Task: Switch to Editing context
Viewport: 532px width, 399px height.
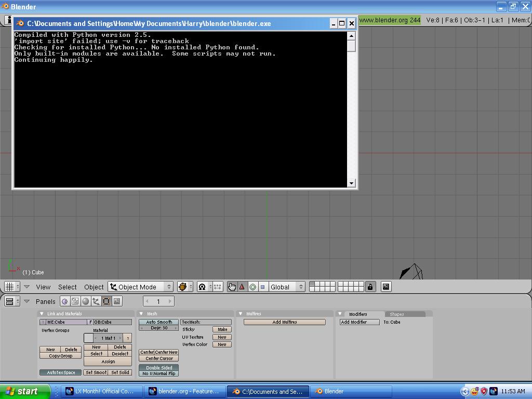Action: coord(106,301)
